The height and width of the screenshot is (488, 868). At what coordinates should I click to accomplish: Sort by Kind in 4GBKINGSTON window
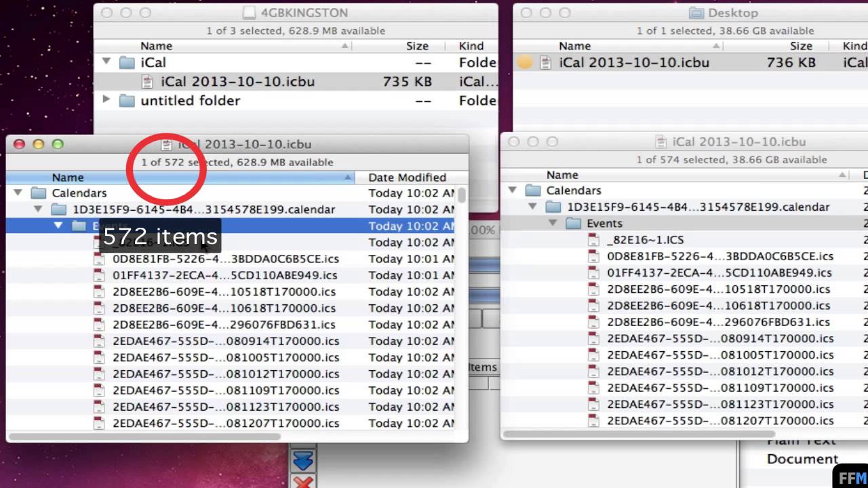pyautogui.click(x=471, y=46)
